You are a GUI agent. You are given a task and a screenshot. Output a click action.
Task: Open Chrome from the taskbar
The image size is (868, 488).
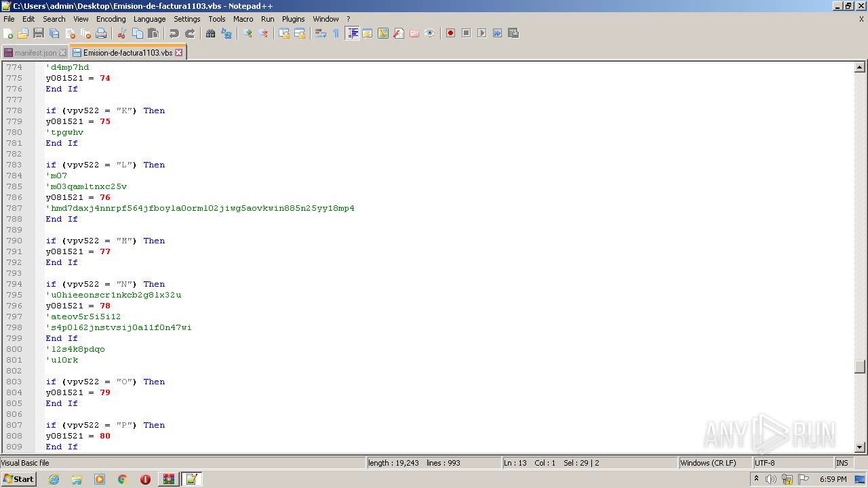[123, 479]
